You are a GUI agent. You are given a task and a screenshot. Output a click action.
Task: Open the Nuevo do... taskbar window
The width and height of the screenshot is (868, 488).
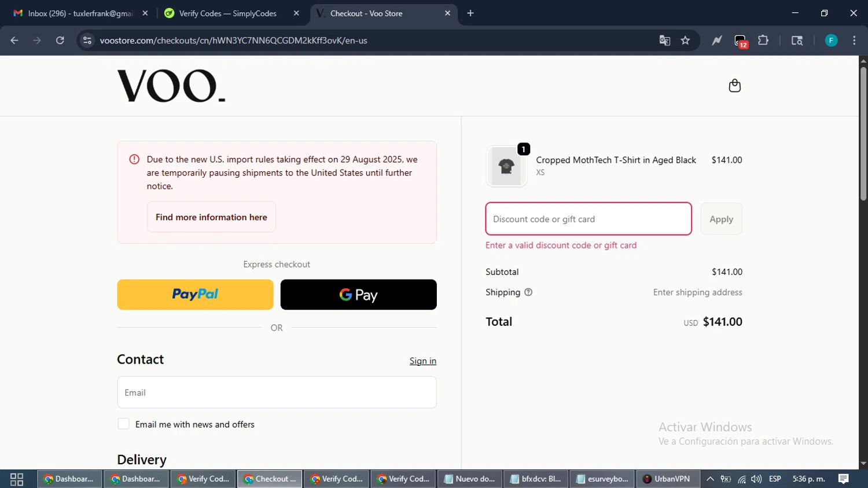pos(469,479)
